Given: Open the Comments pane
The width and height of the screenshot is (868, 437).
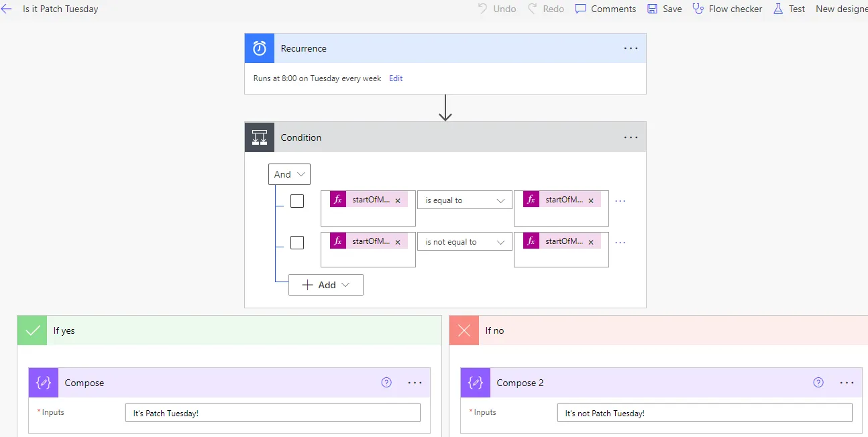Looking at the screenshot, I should 606,9.
